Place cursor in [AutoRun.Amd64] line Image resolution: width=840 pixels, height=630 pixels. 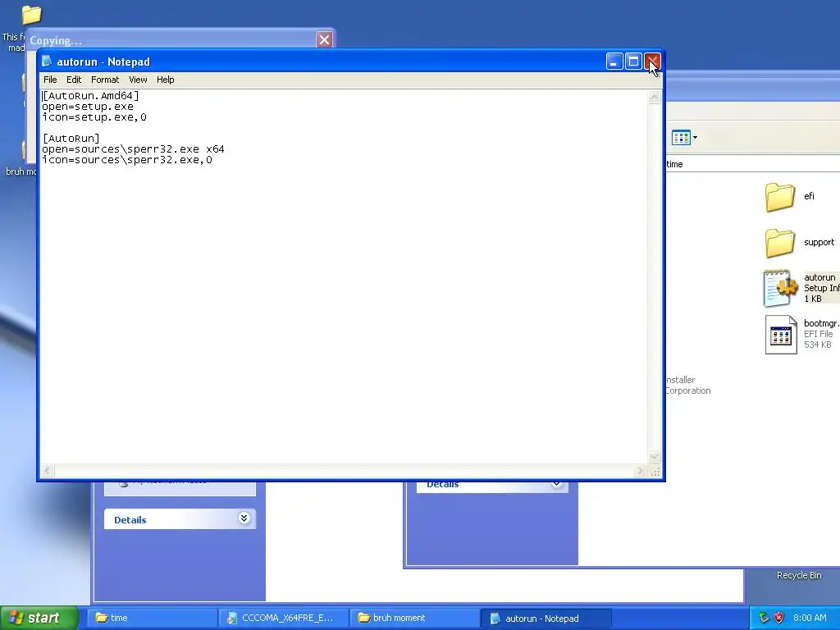pyautogui.click(x=90, y=95)
